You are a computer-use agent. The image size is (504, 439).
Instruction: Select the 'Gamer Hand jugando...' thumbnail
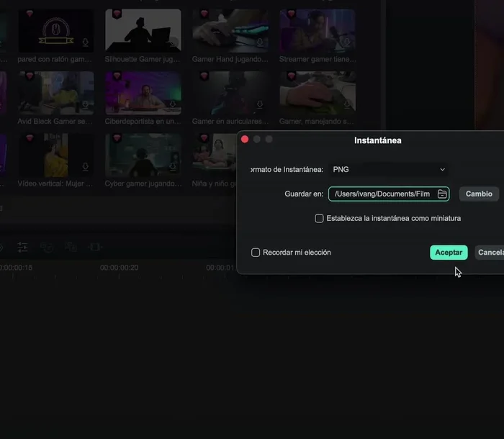(230, 30)
